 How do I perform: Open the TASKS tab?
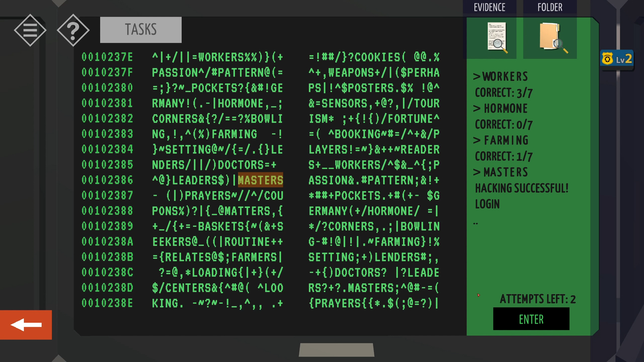click(141, 29)
